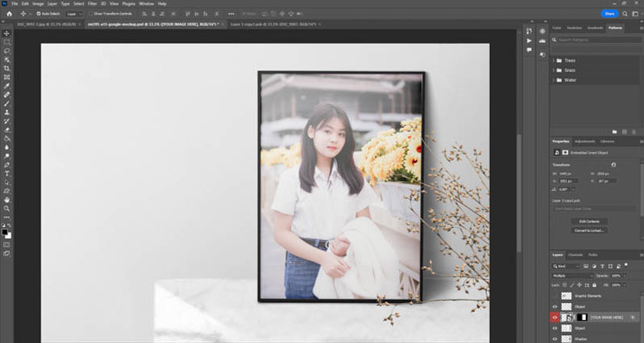Image resolution: width=644 pixels, height=343 pixels.
Task: Select the Crop tool
Action: [x=7, y=68]
